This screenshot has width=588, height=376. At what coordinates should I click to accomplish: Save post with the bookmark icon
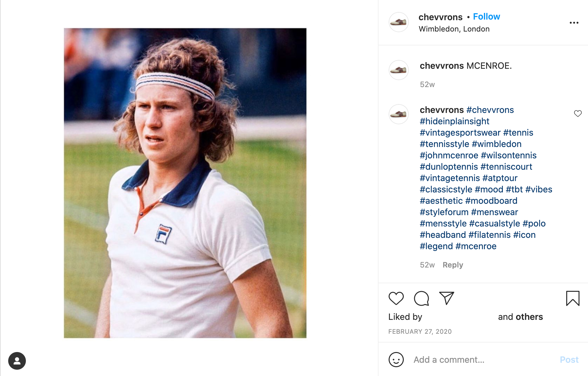pos(573,298)
